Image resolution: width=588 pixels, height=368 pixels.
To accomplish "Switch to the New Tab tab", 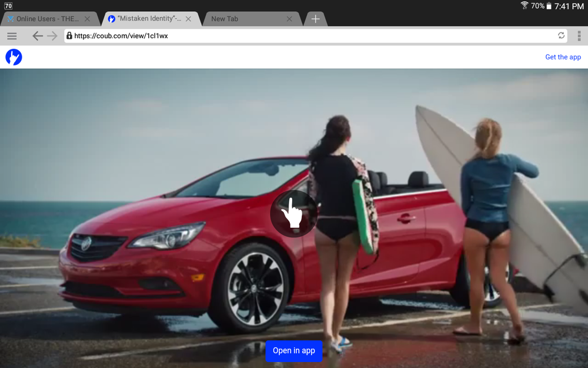I will (252, 19).
